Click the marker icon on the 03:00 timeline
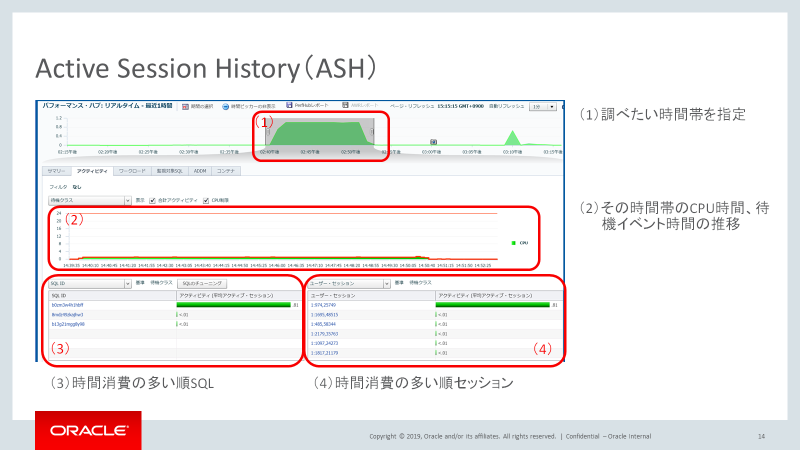The height and width of the screenshot is (450, 800). 433,142
